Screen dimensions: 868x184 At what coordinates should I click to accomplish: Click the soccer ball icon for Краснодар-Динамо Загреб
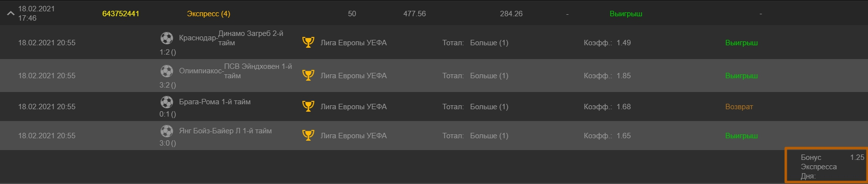click(x=167, y=38)
